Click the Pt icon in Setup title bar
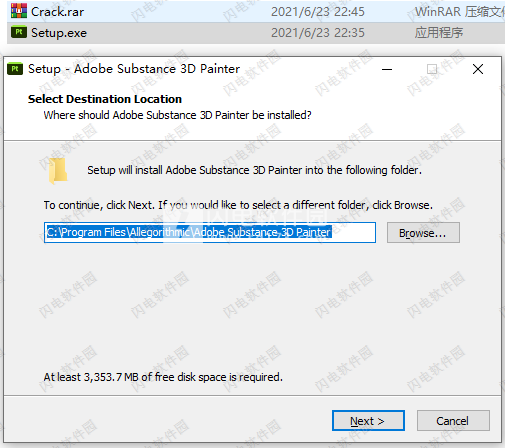This screenshot has height=448, width=505. point(15,69)
